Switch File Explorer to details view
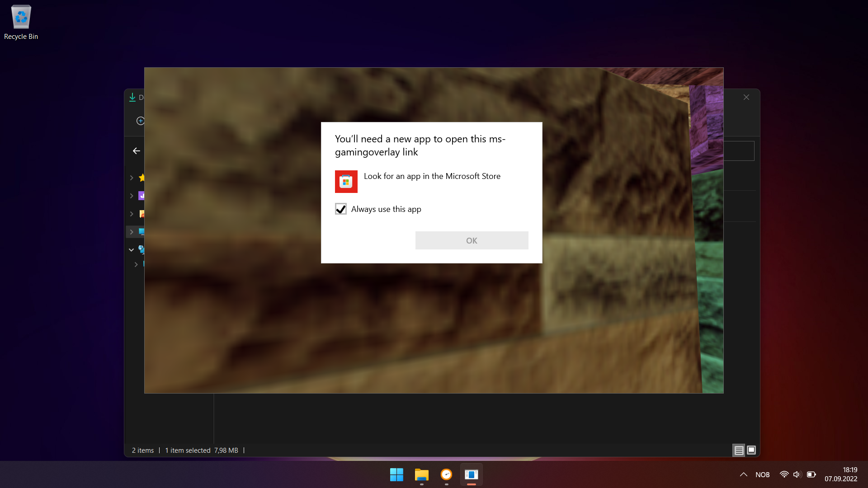Viewport: 868px width, 488px height. (x=739, y=450)
